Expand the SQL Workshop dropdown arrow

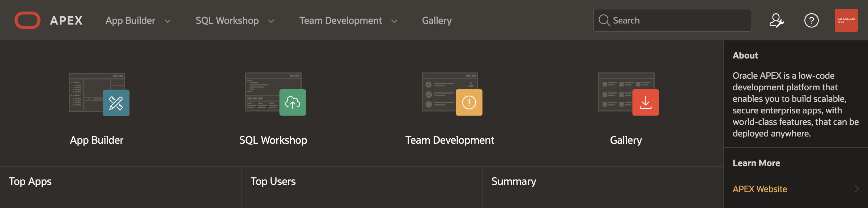coord(271,21)
